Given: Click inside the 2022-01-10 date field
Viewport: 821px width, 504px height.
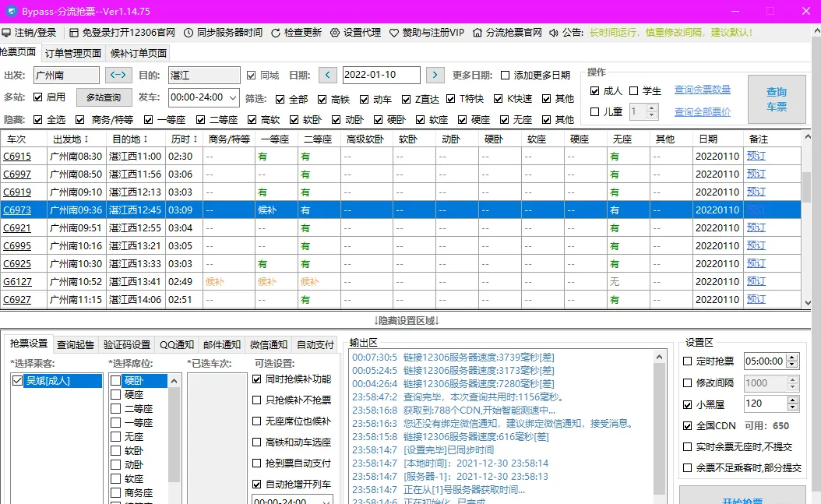Looking at the screenshot, I should [x=380, y=75].
